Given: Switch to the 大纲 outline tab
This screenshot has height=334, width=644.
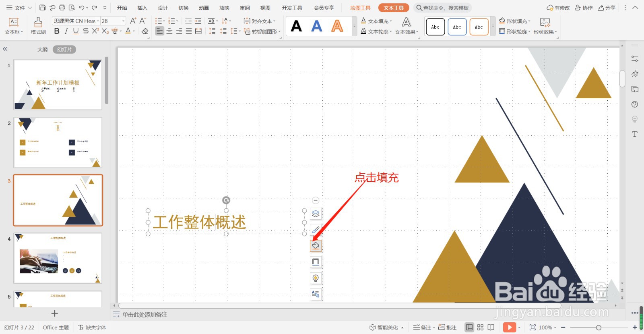Looking at the screenshot, I should [x=43, y=50].
